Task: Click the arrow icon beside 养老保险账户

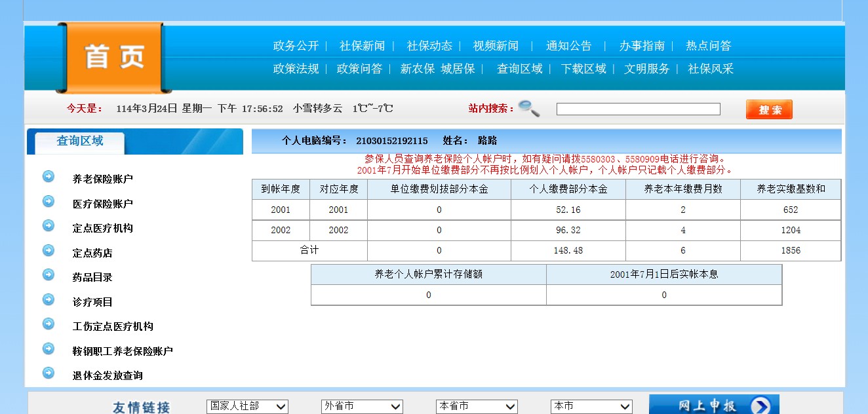Action: [x=49, y=176]
